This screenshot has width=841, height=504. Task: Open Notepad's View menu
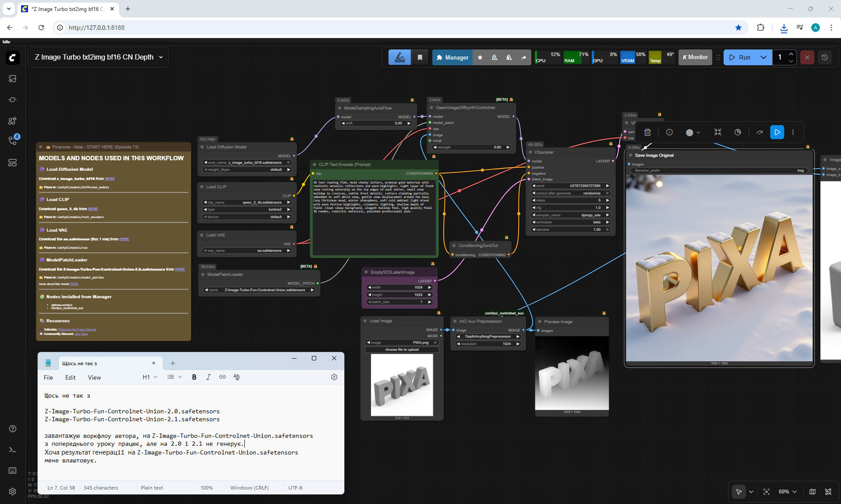click(94, 377)
